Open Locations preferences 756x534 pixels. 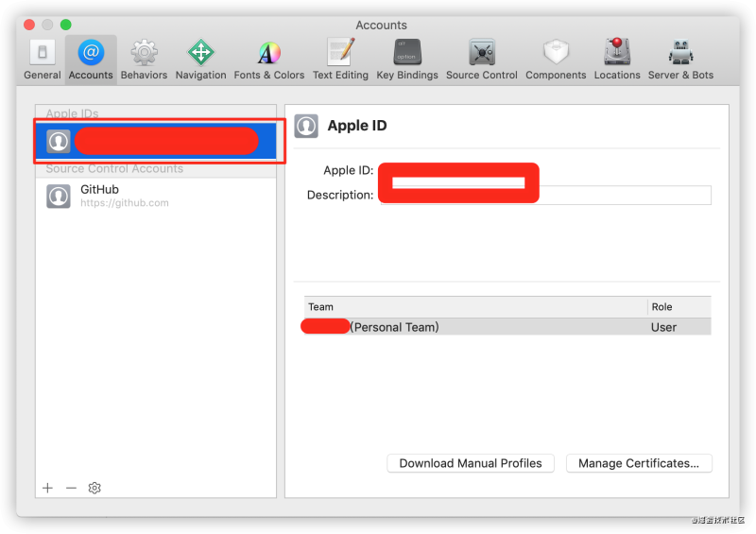tap(617, 60)
